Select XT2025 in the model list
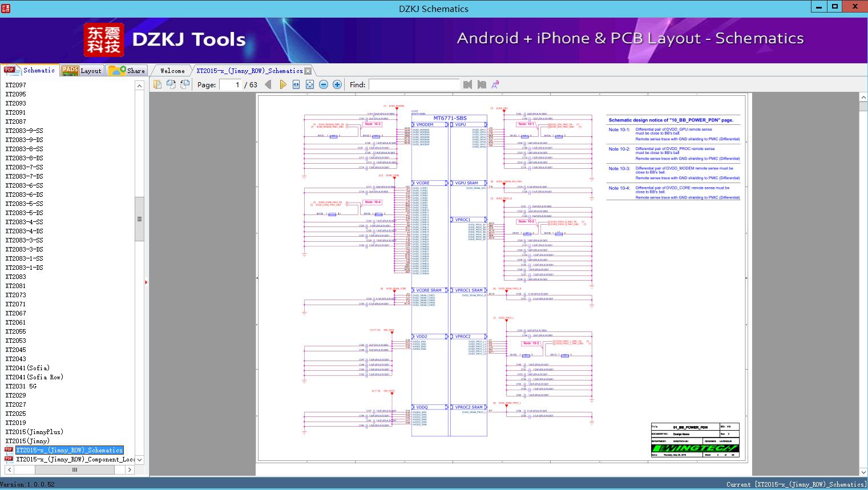Image resolution: width=868 pixels, height=490 pixels. [x=16, y=414]
